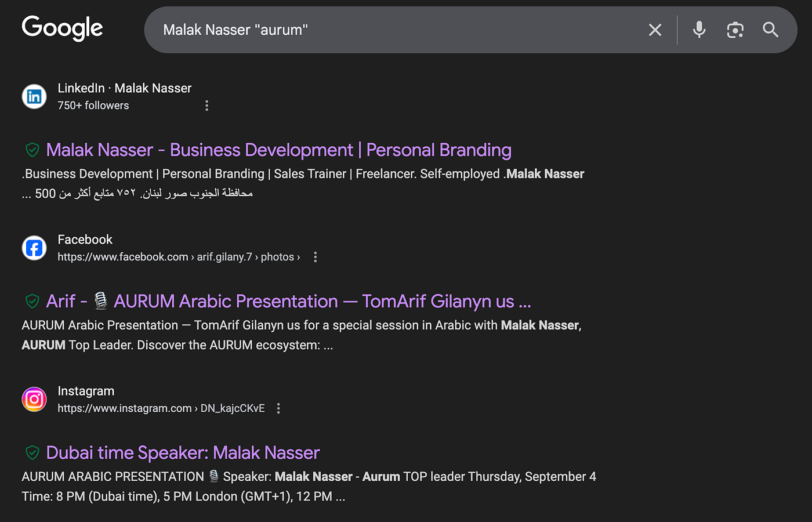Open more options for LinkedIn result
Viewport: 812px width, 522px height.
point(206,106)
